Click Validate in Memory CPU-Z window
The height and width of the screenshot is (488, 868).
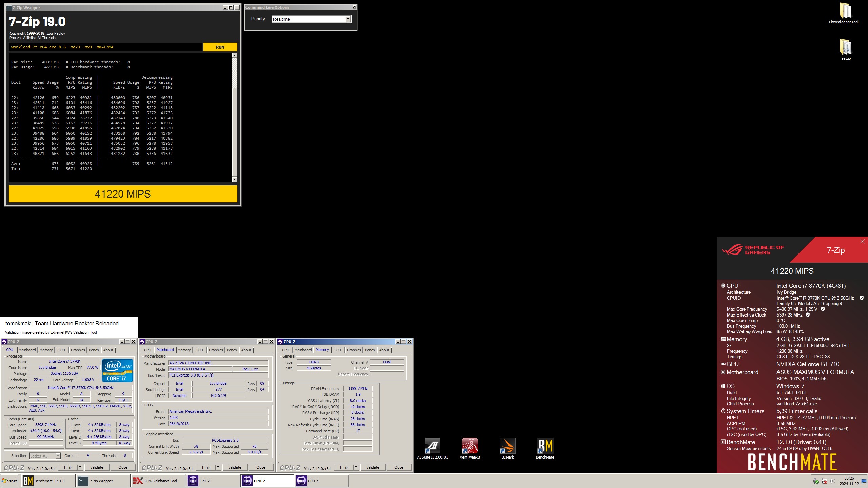pos(373,467)
